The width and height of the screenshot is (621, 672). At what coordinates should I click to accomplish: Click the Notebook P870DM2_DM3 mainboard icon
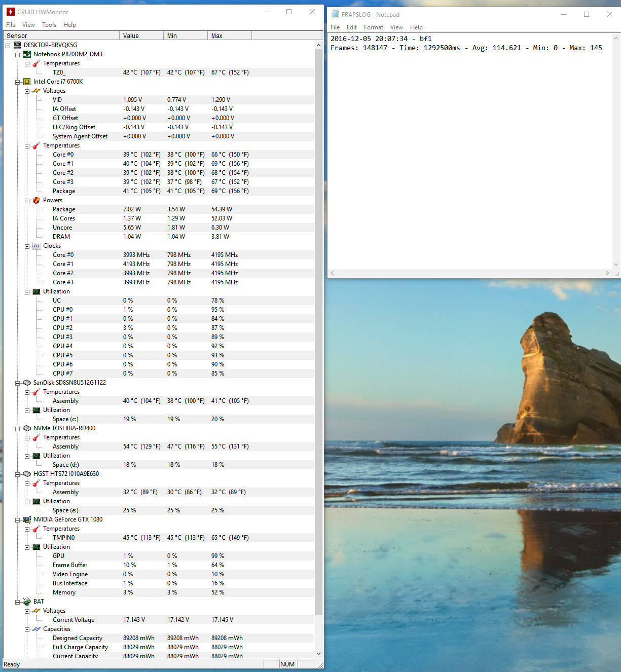point(27,54)
